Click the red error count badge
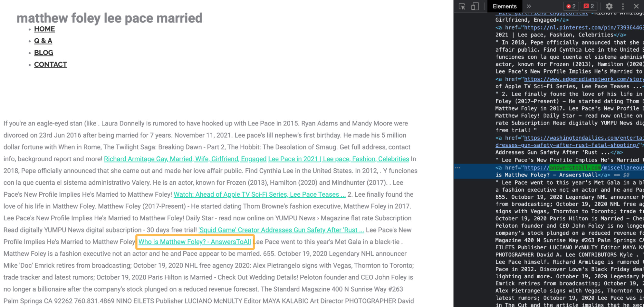644x307 pixels. point(571,6)
